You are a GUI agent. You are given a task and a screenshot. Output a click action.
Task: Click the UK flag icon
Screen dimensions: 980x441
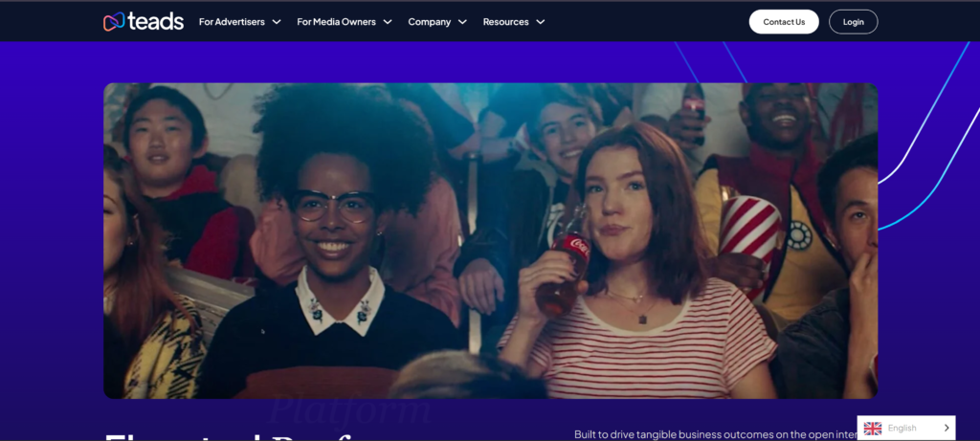(x=873, y=429)
